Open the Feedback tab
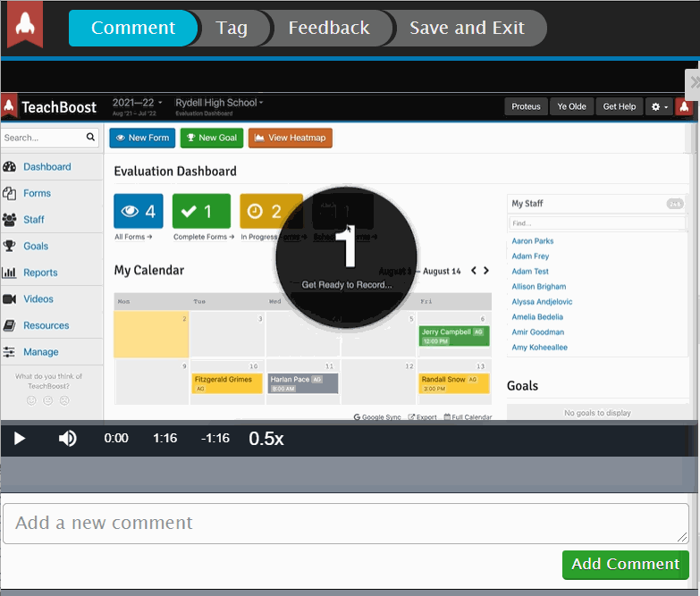Viewport: 700px width, 596px height. point(329,28)
